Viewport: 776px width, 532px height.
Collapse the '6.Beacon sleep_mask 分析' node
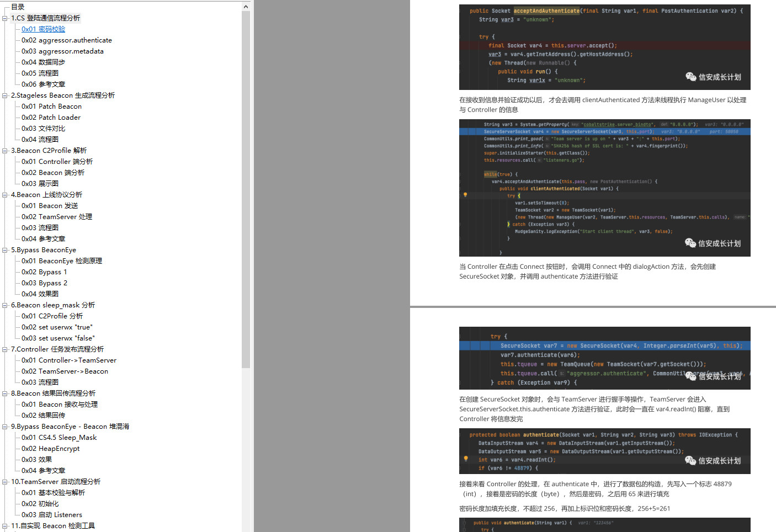5,305
